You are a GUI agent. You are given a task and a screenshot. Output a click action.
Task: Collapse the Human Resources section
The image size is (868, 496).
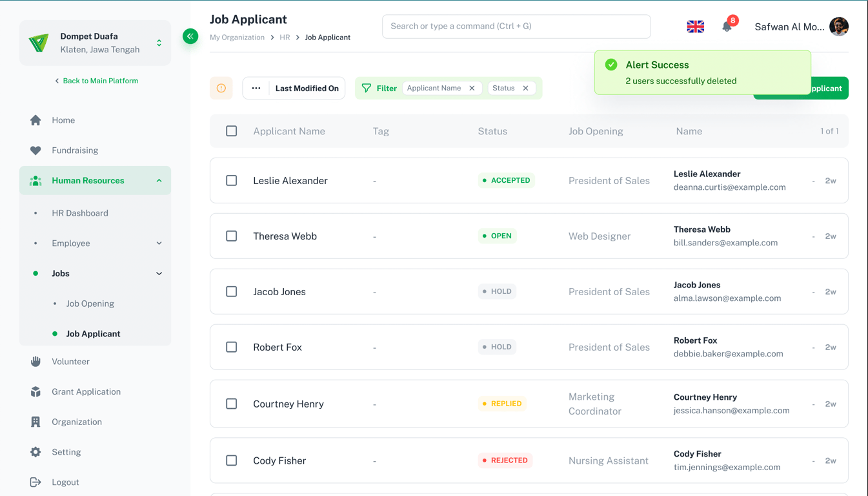click(159, 181)
